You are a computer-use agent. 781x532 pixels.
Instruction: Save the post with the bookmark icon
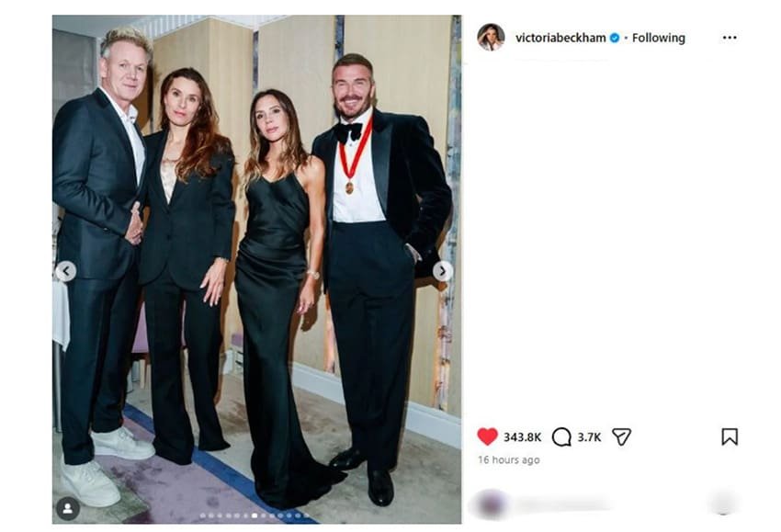pos(730,436)
